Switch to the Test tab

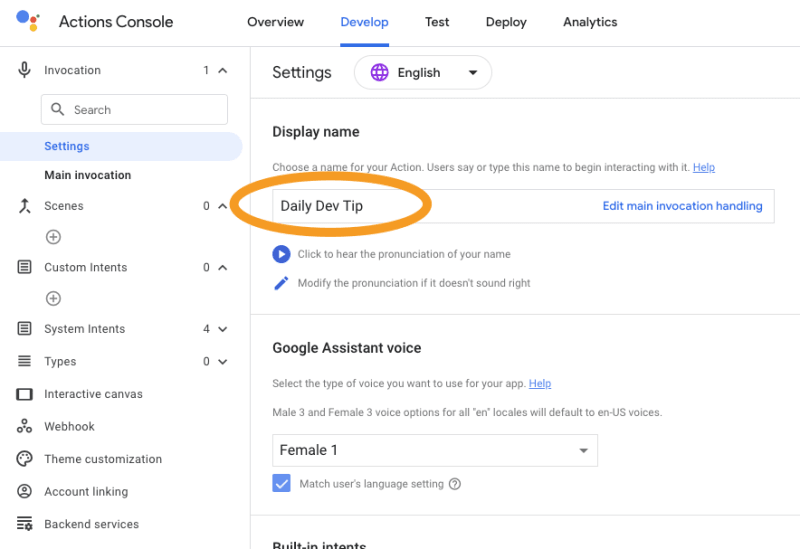437,22
